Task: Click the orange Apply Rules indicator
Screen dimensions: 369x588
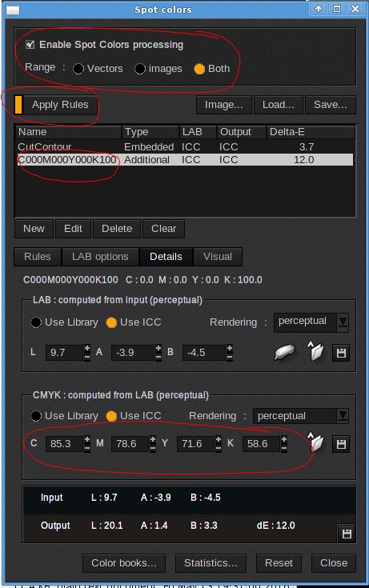Action: coord(18,105)
